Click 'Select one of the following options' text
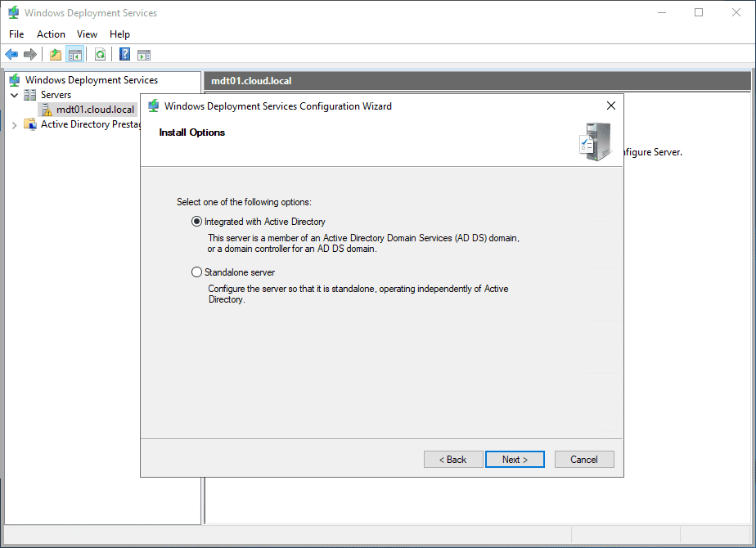The width and height of the screenshot is (756, 548). 244,202
